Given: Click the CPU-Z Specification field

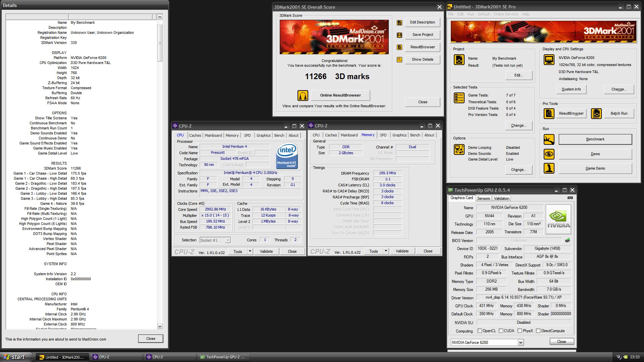Looking at the screenshot, I should 250,173.
